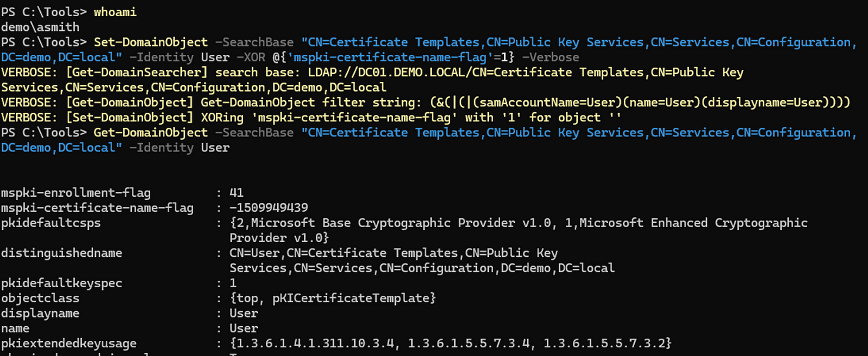Click the objectclass property name
This screenshot has width=868, height=356.
point(40,298)
